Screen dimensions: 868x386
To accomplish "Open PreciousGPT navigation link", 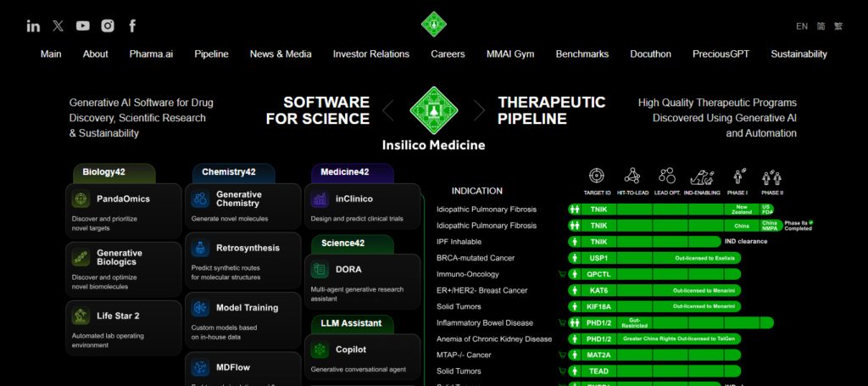I will 721,54.
